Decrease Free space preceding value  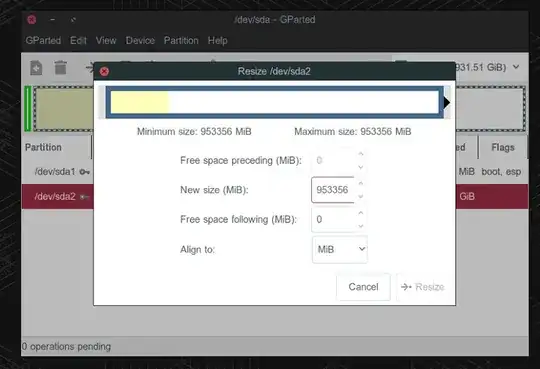361,167
